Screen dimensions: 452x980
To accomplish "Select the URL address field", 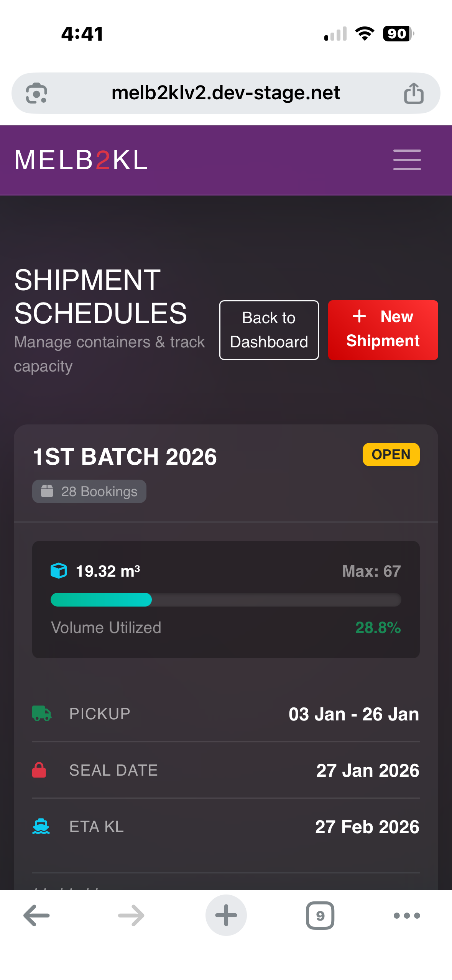I will pos(226,93).
